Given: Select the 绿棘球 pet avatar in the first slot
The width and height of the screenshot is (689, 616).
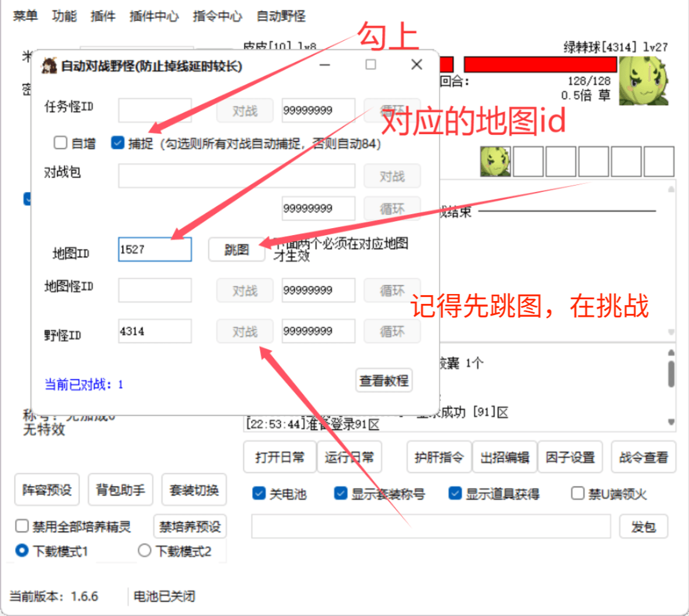Looking at the screenshot, I should [x=495, y=161].
